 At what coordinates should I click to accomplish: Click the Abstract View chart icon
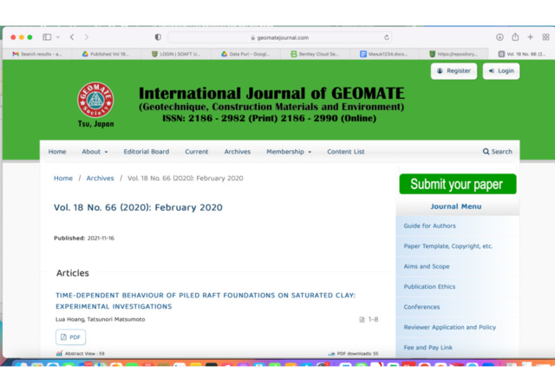pos(59,353)
